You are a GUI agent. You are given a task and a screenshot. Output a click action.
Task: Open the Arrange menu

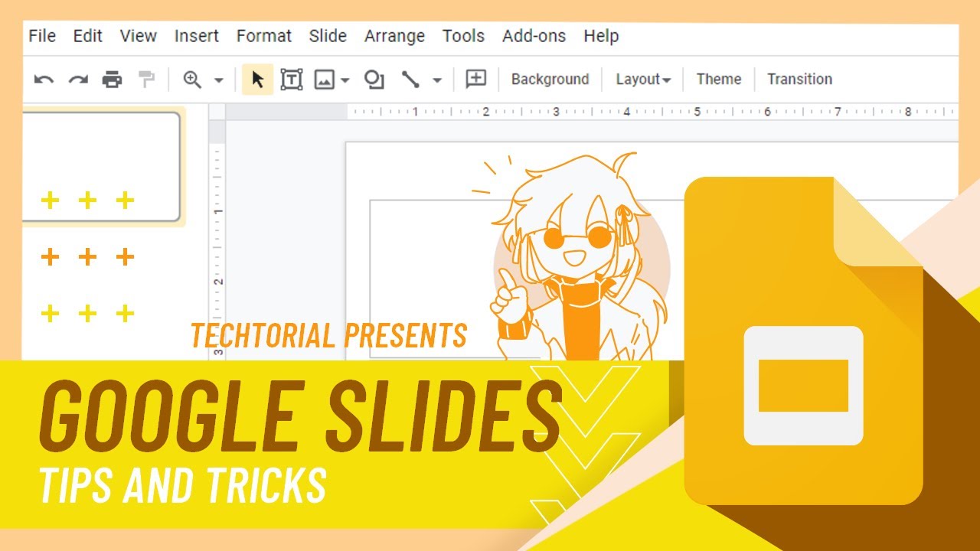(394, 36)
